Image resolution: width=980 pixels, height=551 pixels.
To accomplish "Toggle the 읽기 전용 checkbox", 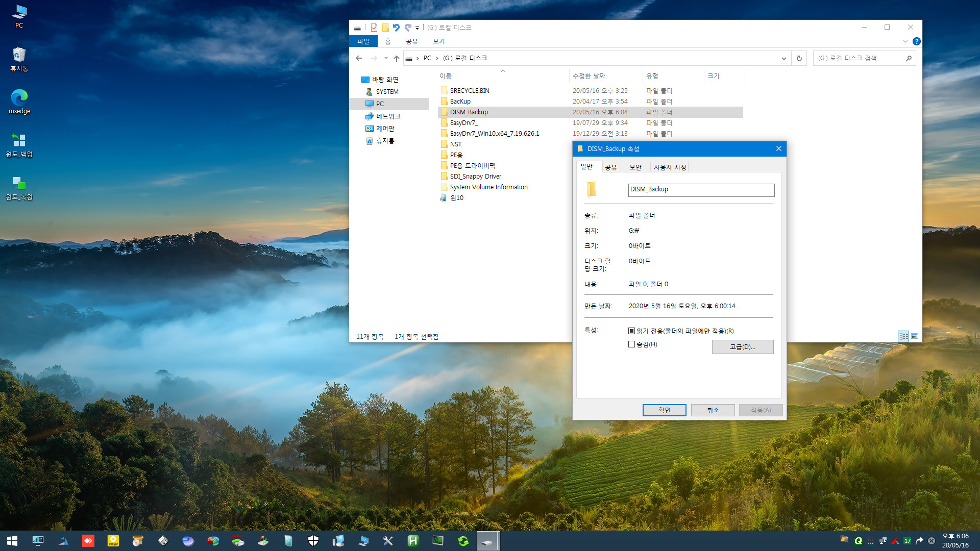I will click(x=631, y=331).
